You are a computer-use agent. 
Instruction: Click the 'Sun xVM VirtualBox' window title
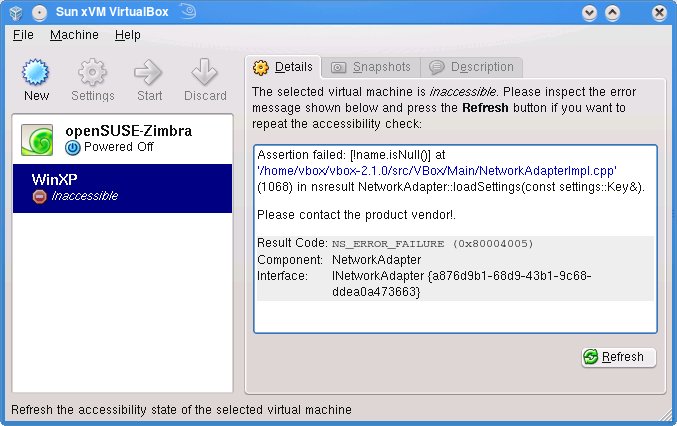pyautogui.click(x=112, y=12)
